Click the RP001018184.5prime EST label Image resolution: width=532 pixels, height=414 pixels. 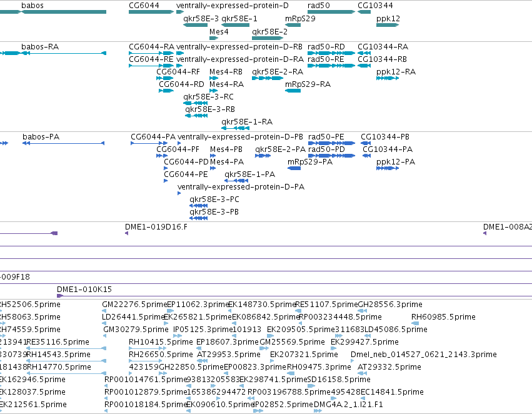146,405
